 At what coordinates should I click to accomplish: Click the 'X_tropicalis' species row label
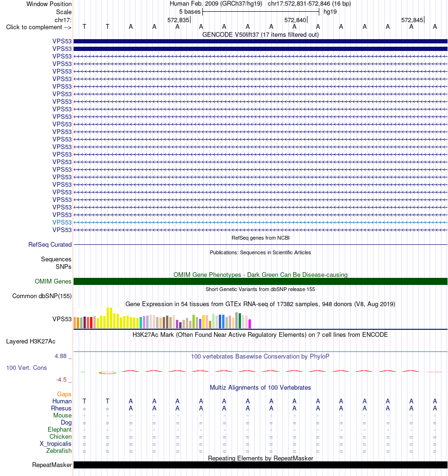(56, 443)
